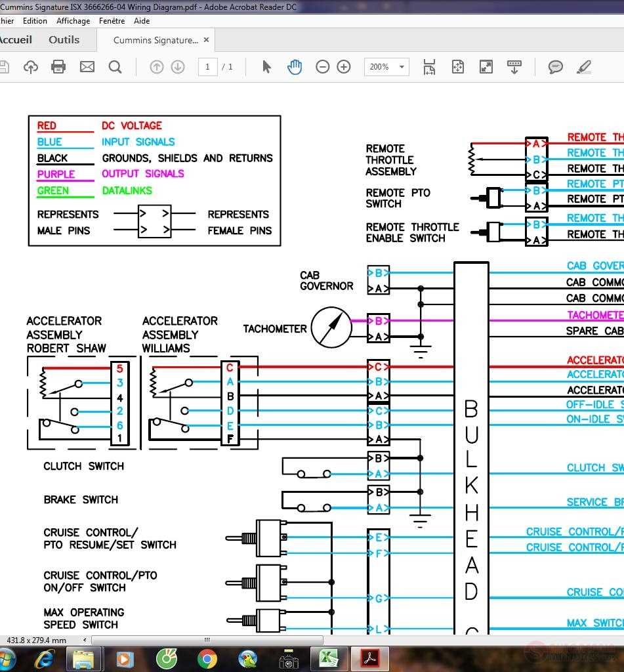The image size is (624, 672).
Task: Open Excel from the taskbar
Action: [329, 657]
